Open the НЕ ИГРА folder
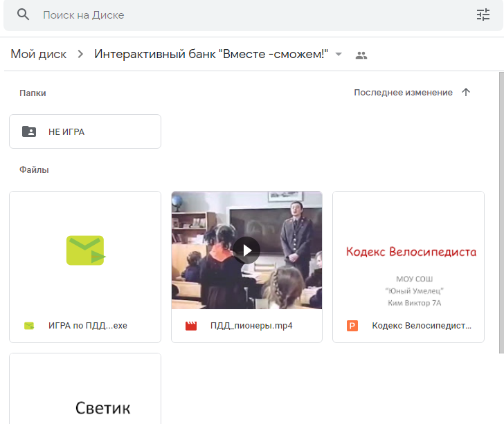The width and height of the screenshot is (504, 424). coord(85,131)
